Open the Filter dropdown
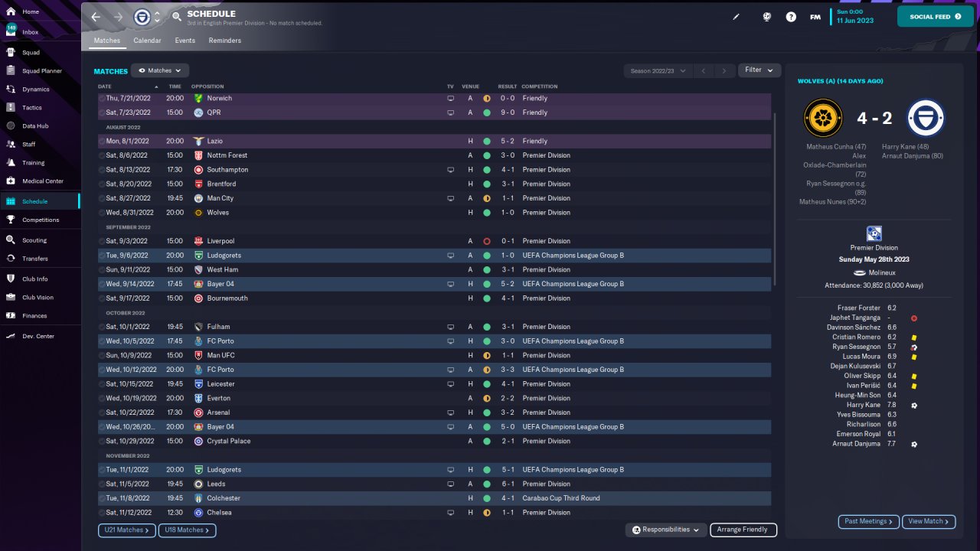 point(759,70)
